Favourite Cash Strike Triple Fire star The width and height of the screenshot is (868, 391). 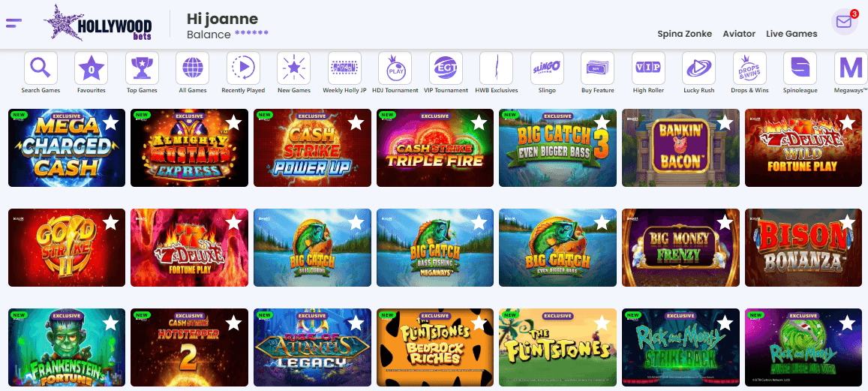479,123
